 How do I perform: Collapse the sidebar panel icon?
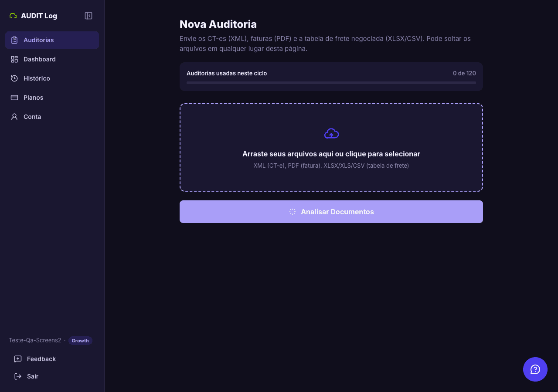point(88,16)
